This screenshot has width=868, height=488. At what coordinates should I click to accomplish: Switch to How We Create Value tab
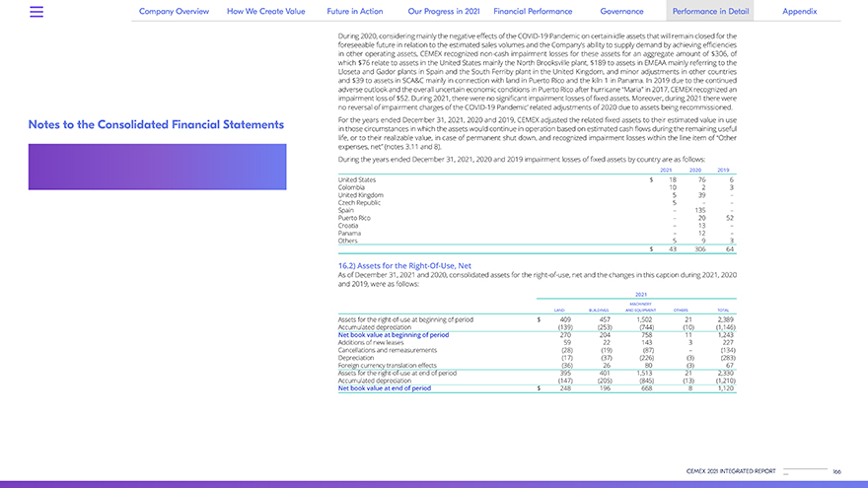pyautogui.click(x=267, y=11)
